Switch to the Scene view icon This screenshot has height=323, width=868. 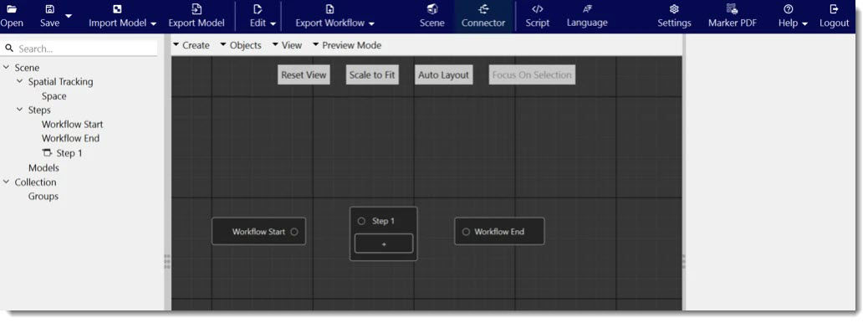(x=432, y=9)
